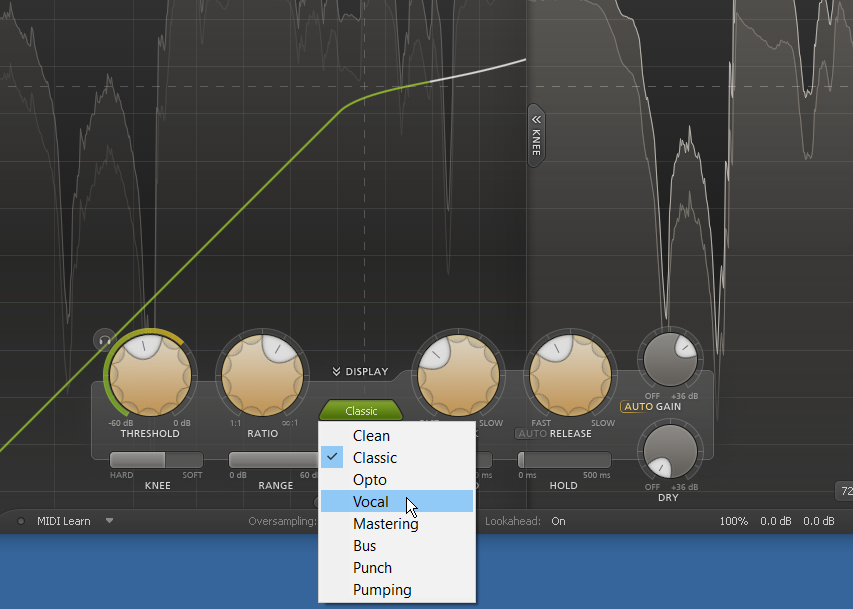Click the MIDI Learn indicator dot
This screenshot has width=853, height=609.
(21, 521)
